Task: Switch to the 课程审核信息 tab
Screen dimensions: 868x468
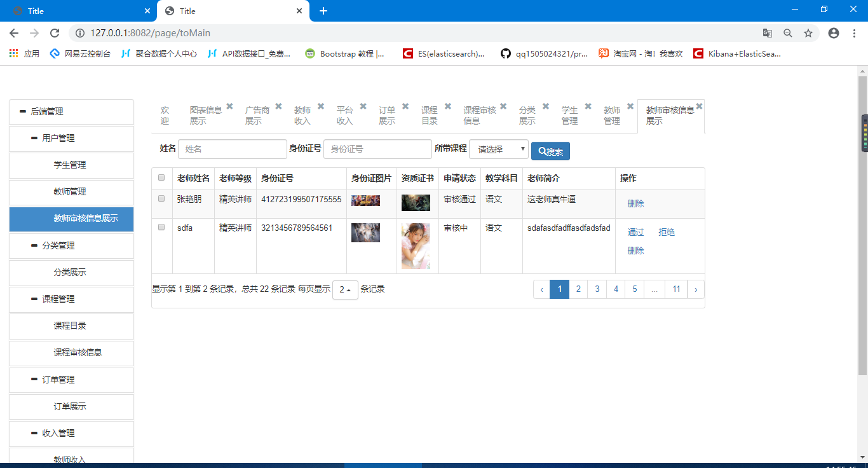Action: tap(480, 116)
